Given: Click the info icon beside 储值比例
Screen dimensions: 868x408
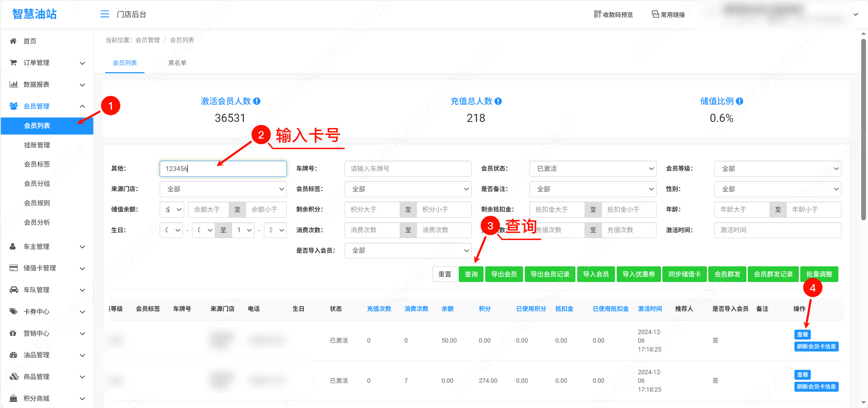Looking at the screenshot, I should (x=739, y=101).
